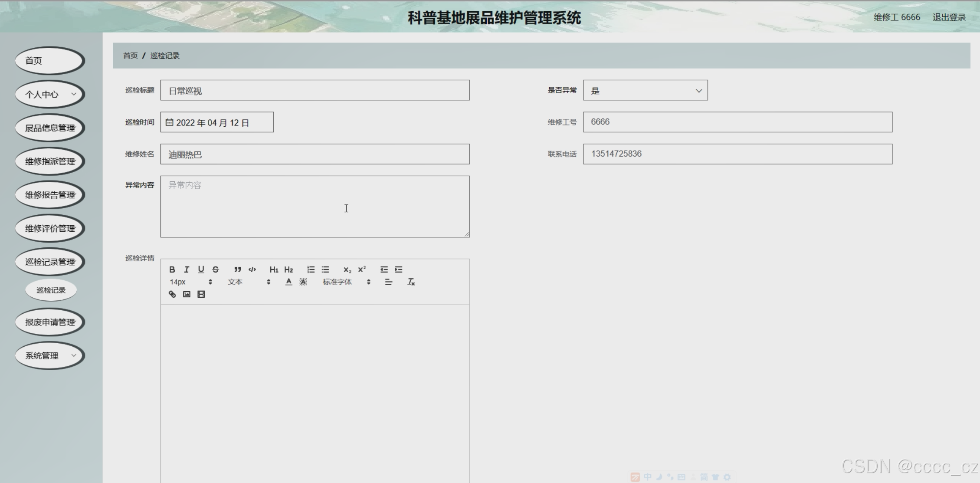This screenshot has height=483, width=980.
Task: Apply superscript formatting
Action: [362, 269]
